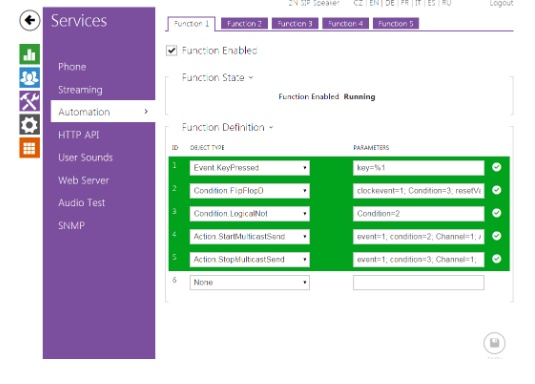Image resolution: width=535 pixels, height=384 pixels.
Task: Click green check icon for FlipFlopD row
Action: pyautogui.click(x=496, y=190)
